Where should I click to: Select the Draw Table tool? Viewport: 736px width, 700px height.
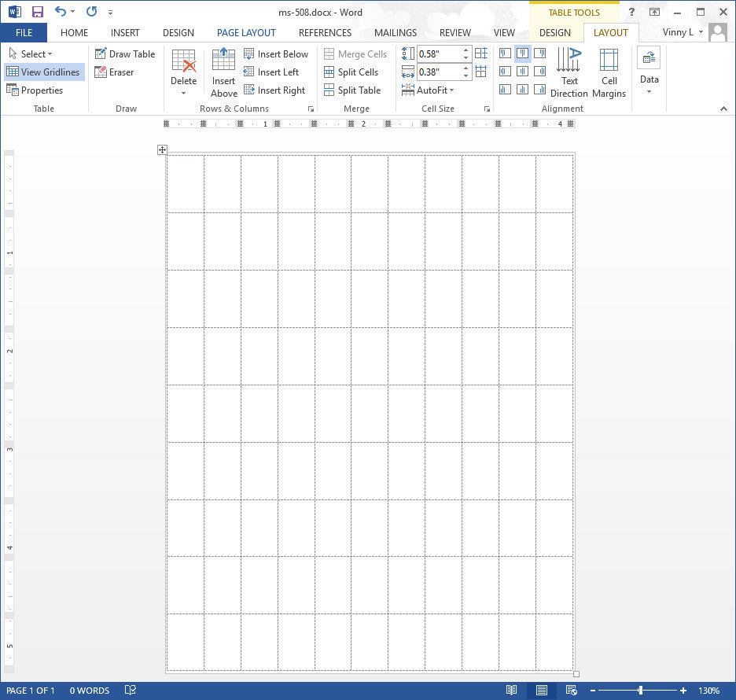(124, 53)
